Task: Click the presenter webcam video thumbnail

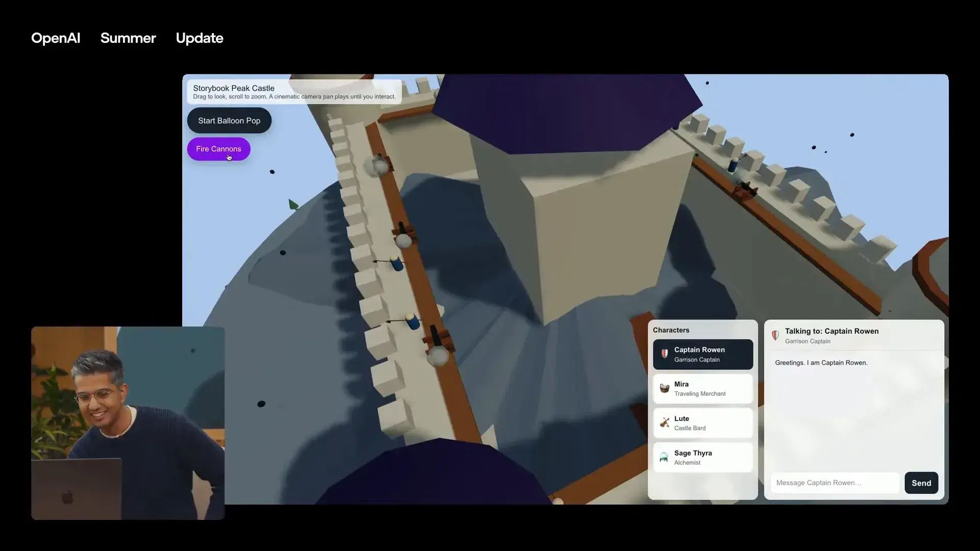Action: [x=128, y=423]
